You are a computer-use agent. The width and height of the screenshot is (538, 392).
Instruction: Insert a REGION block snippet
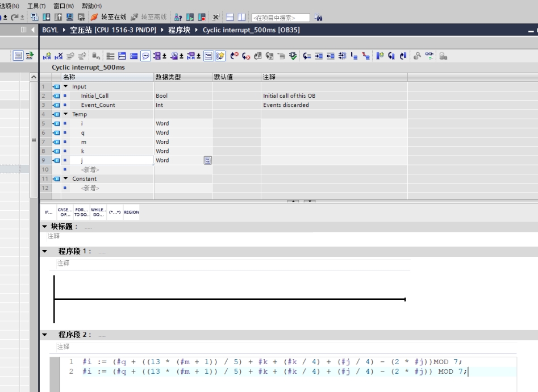(131, 212)
